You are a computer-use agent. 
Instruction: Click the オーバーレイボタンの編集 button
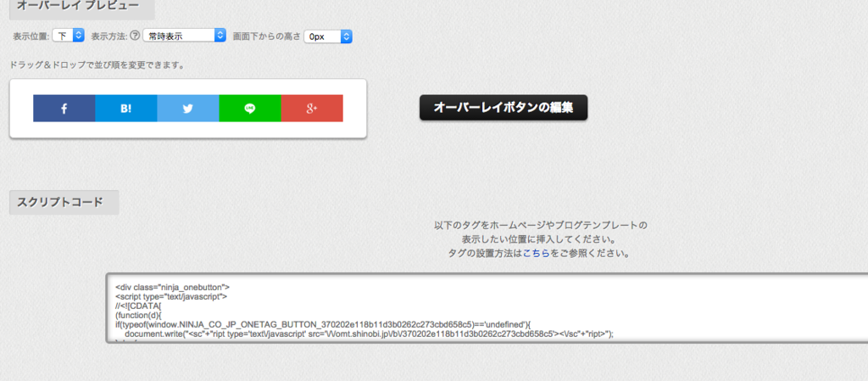[x=504, y=108]
